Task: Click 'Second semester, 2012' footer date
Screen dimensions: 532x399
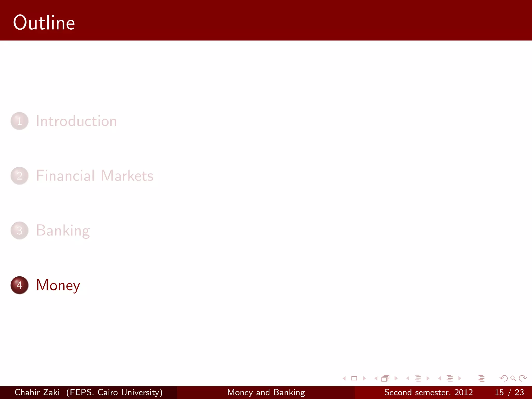Action: (428, 392)
